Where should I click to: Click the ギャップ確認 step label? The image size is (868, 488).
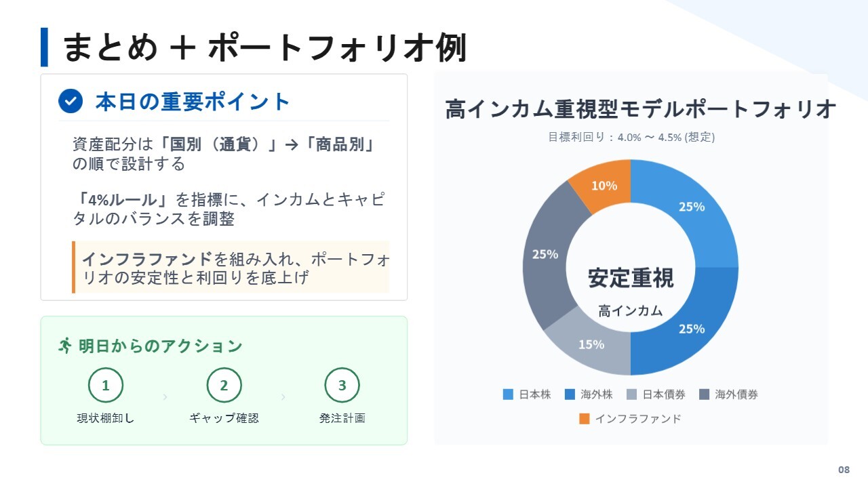pos(224,418)
